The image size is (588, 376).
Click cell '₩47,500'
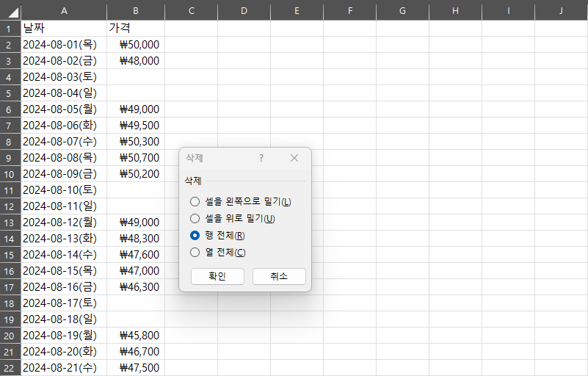[x=136, y=367]
